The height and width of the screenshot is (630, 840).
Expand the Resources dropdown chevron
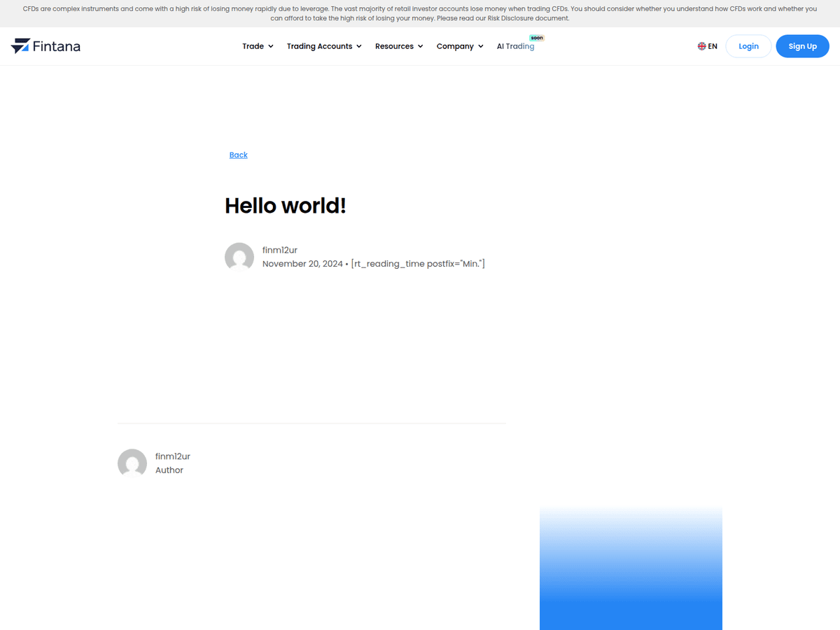click(420, 46)
